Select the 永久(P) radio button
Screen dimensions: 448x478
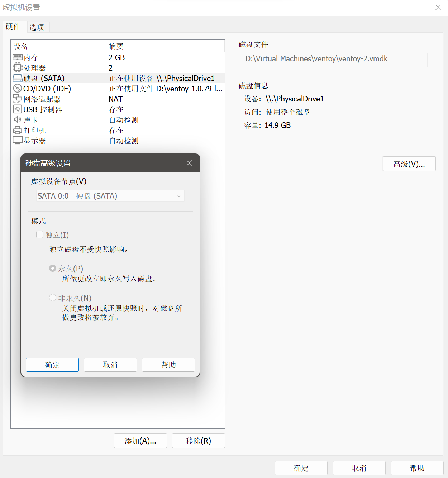point(53,268)
